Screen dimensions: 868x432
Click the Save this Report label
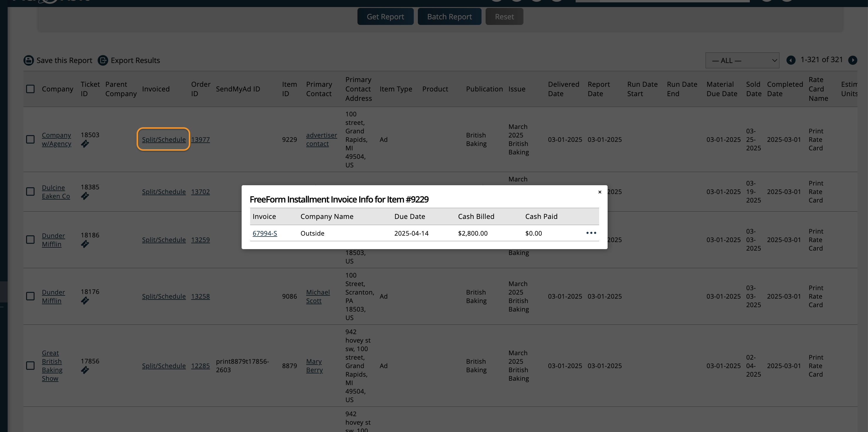64,60
